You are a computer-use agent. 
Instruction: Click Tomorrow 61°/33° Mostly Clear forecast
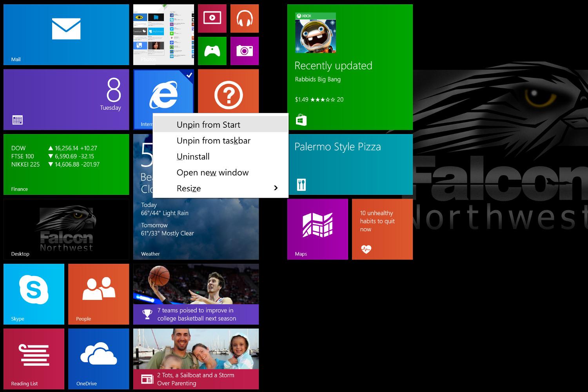(167, 229)
